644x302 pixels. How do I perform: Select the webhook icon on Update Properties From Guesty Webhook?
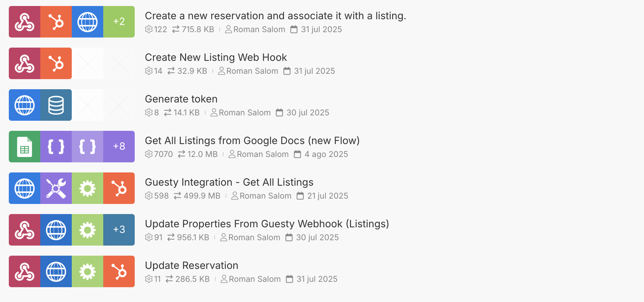point(25,230)
